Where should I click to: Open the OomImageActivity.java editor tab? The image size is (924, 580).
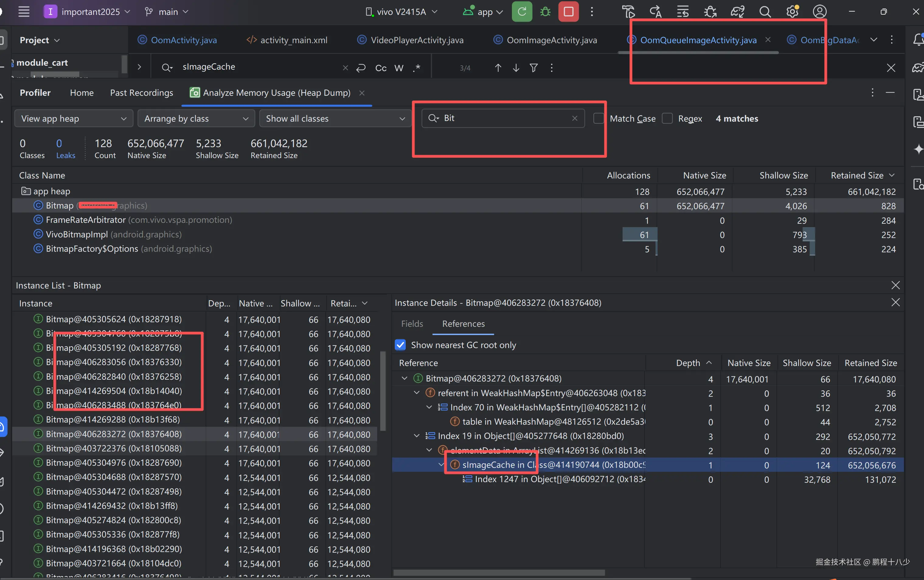(x=551, y=40)
